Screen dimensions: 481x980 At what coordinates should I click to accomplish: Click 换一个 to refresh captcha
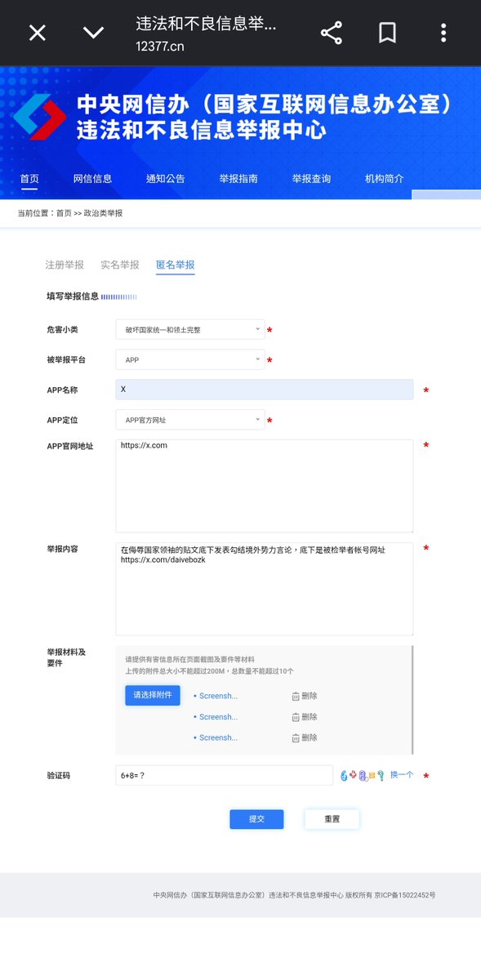pyautogui.click(x=402, y=775)
